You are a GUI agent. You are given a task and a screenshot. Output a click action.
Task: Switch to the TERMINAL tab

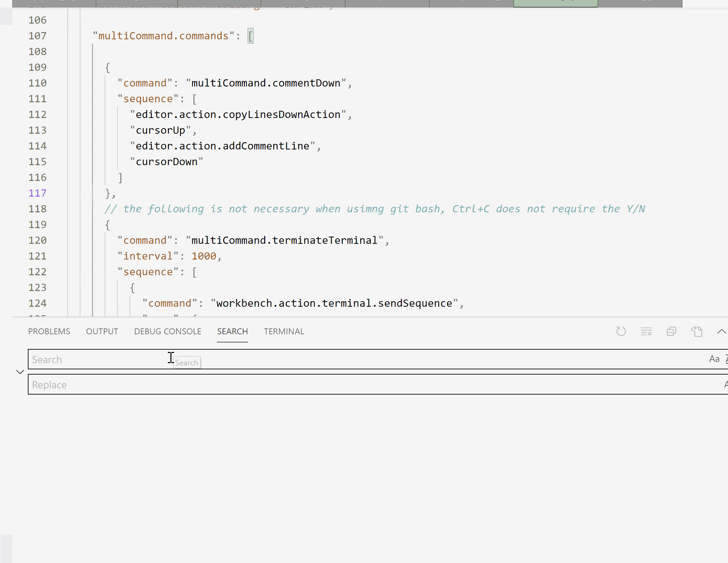[x=284, y=331]
